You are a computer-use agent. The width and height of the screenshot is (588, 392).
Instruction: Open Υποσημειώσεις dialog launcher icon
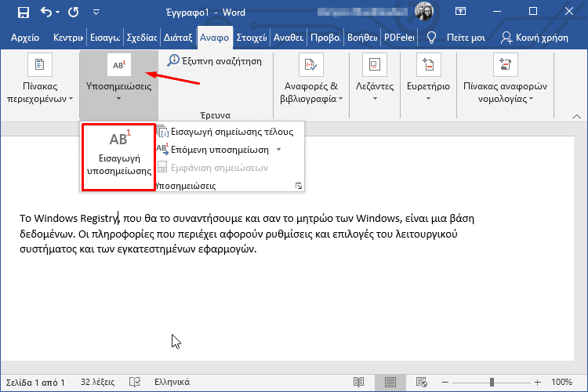click(x=299, y=186)
